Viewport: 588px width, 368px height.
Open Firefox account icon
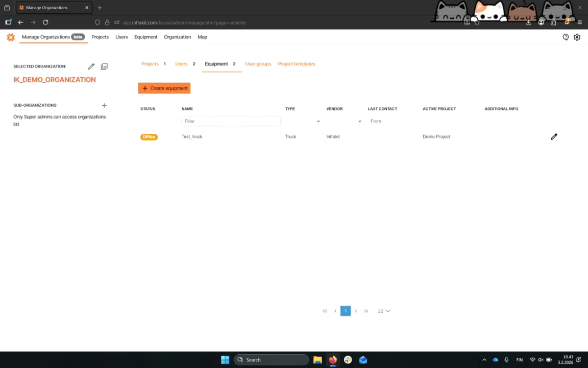click(x=541, y=22)
